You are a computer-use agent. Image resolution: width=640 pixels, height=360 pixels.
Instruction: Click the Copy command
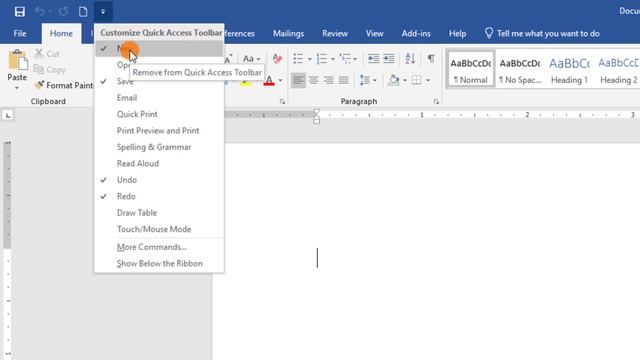pos(49,69)
